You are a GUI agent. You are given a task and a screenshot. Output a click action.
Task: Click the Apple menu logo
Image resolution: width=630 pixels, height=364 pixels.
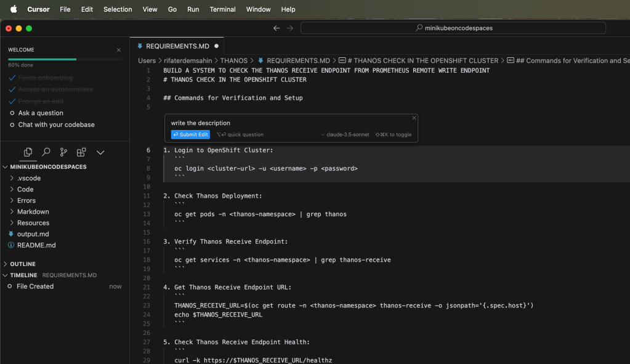coord(14,9)
